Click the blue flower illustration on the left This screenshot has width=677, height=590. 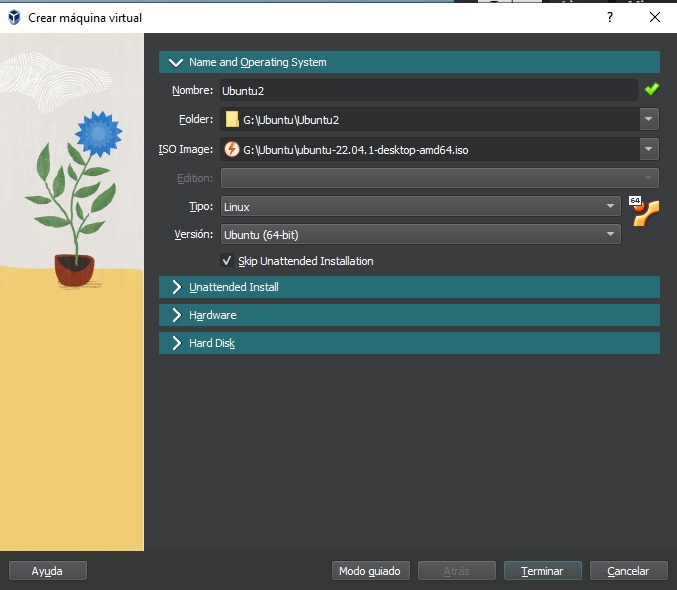[x=98, y=131]
